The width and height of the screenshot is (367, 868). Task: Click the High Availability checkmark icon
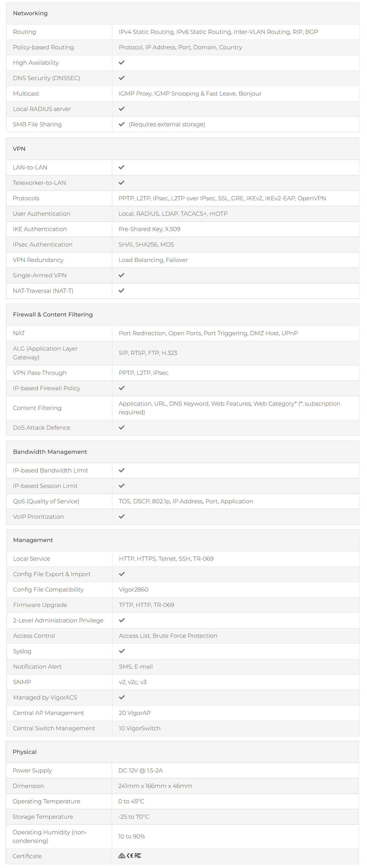(x=122, y=63)
